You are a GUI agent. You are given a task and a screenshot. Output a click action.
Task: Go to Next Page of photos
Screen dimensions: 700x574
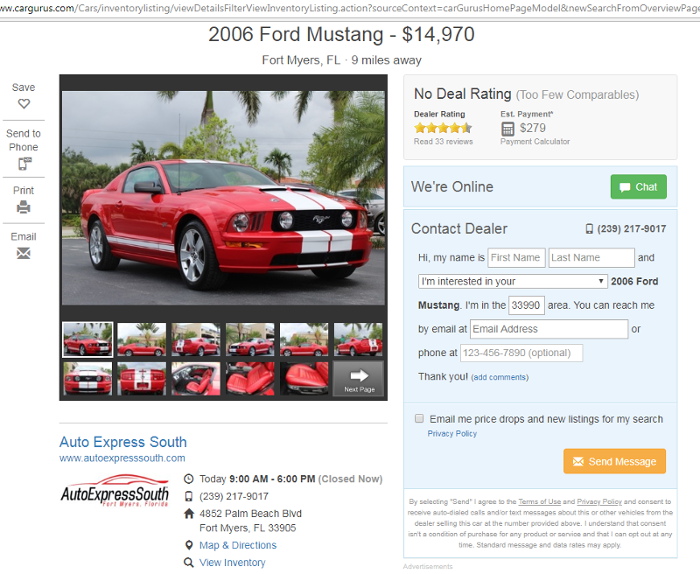(x=358, y=379)
